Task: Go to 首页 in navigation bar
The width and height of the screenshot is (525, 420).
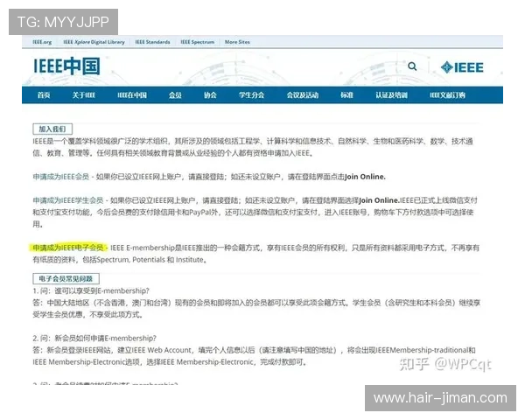Action: coord(44,95)
